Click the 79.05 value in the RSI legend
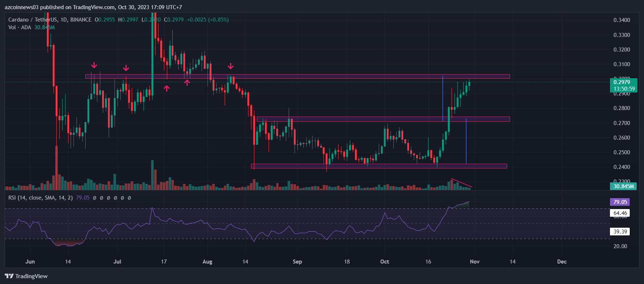This screenshot has width=644, height=284. 83,198
